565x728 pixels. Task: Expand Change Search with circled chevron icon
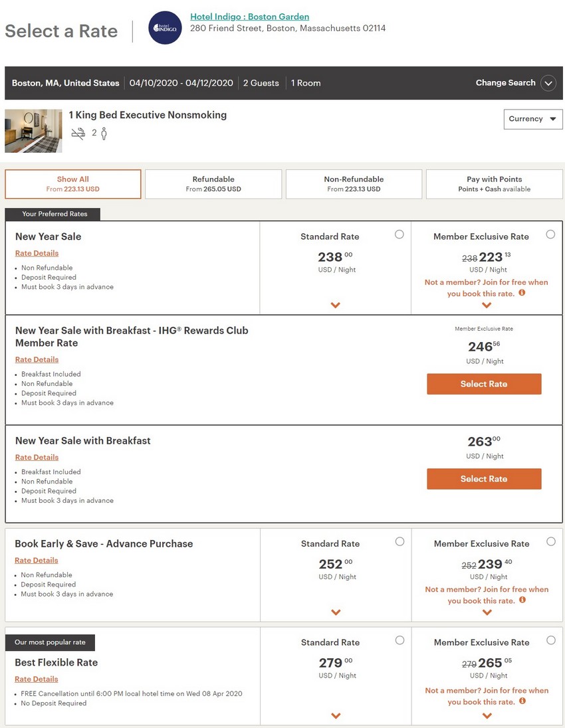tap(548, 83)
